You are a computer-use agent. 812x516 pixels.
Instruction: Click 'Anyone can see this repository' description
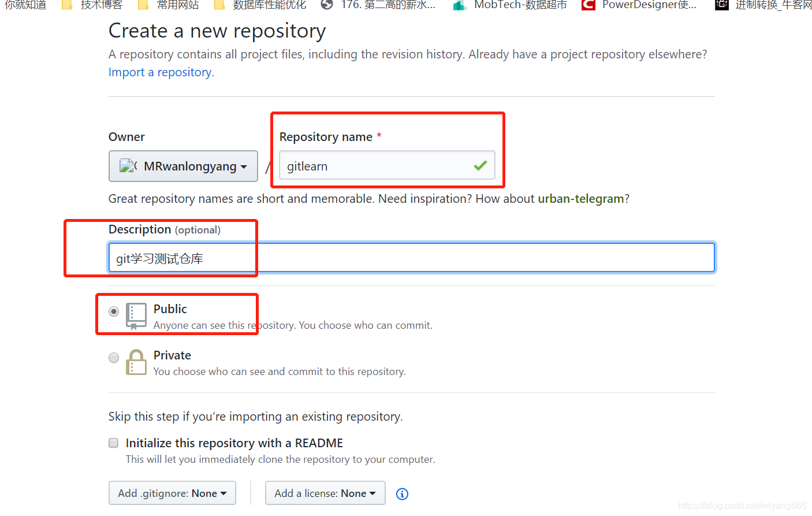coord(293,325)
